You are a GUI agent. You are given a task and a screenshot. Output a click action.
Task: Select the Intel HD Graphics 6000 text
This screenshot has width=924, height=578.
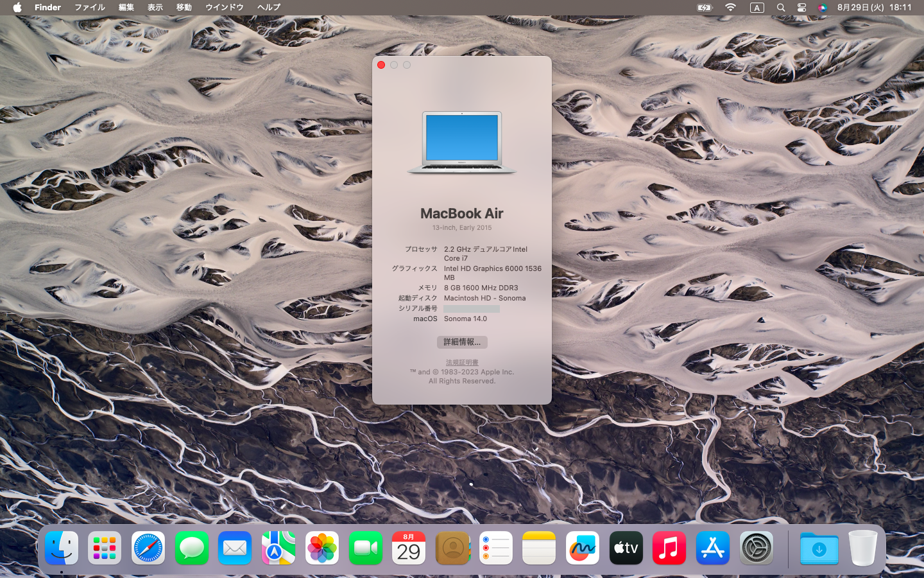(x=493, y=273)
